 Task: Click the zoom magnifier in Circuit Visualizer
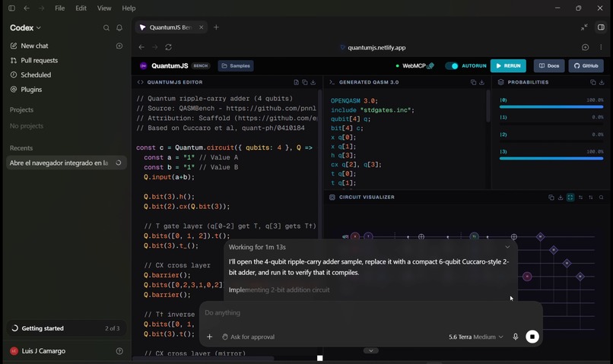[x=602, y=198]
